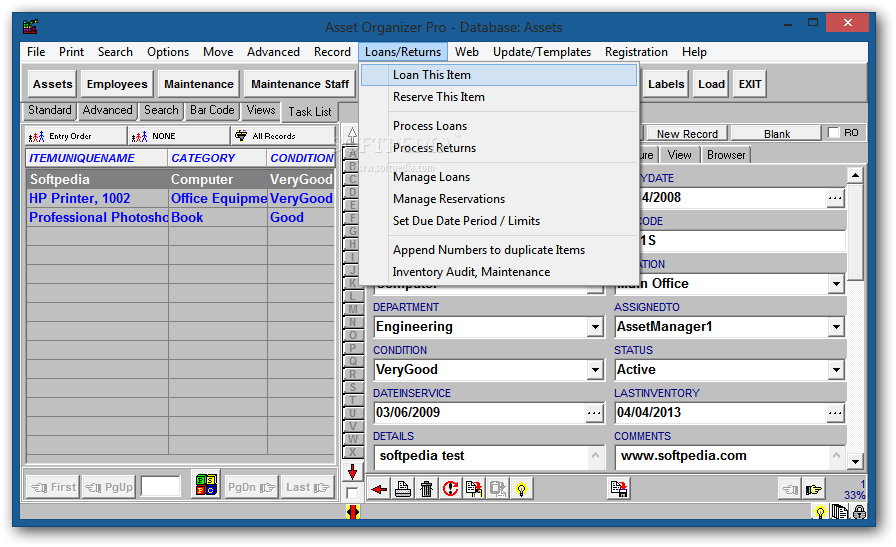Viewport: 896px width, 547px height.
Task: Open the Advanced menu in menu bar
Action: tap(273, 52)
